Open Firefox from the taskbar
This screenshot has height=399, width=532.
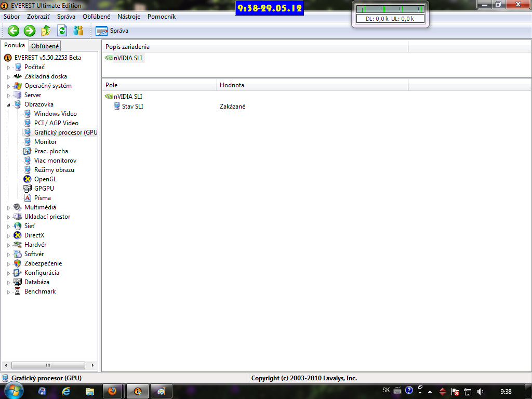pyautogui.click(x=112, y=391)
